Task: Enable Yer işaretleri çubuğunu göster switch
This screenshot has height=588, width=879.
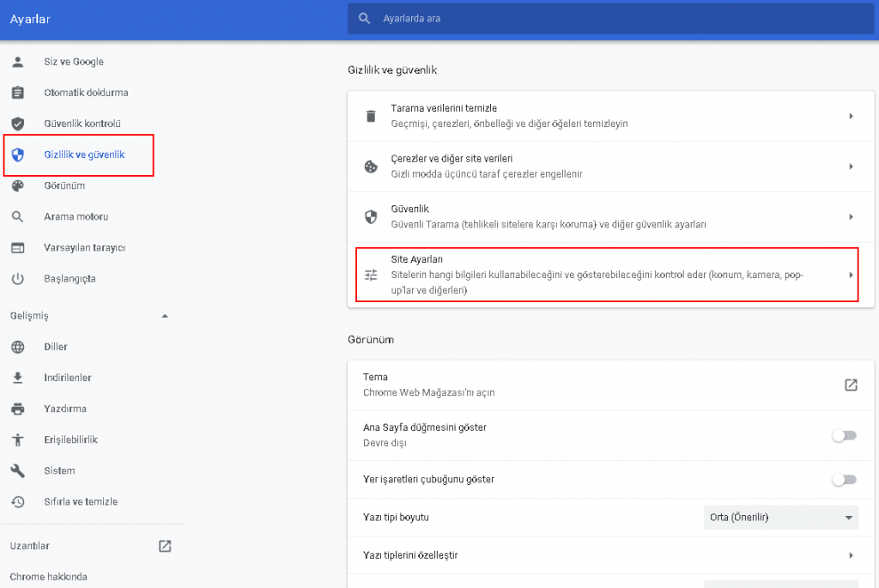Action: [844, 479]
